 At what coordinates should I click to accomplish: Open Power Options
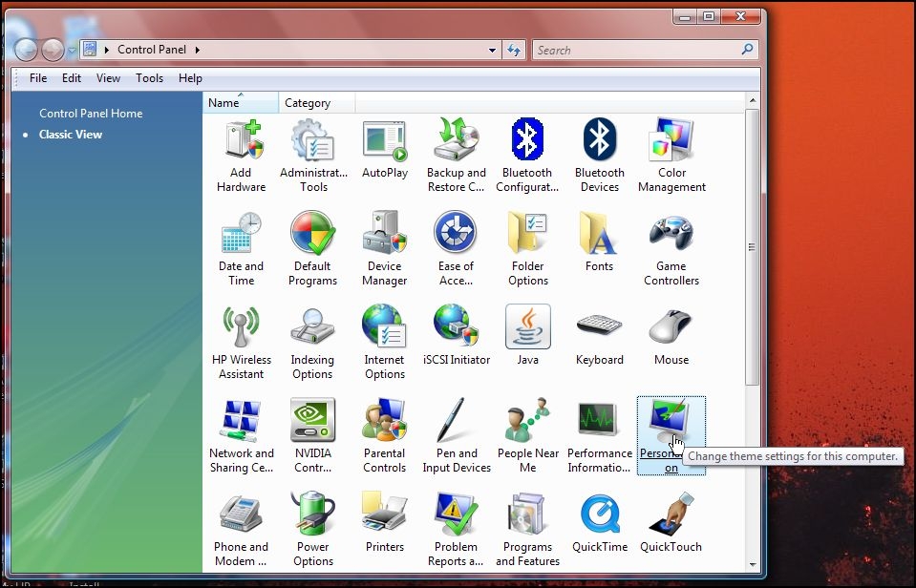click(312, 530)
